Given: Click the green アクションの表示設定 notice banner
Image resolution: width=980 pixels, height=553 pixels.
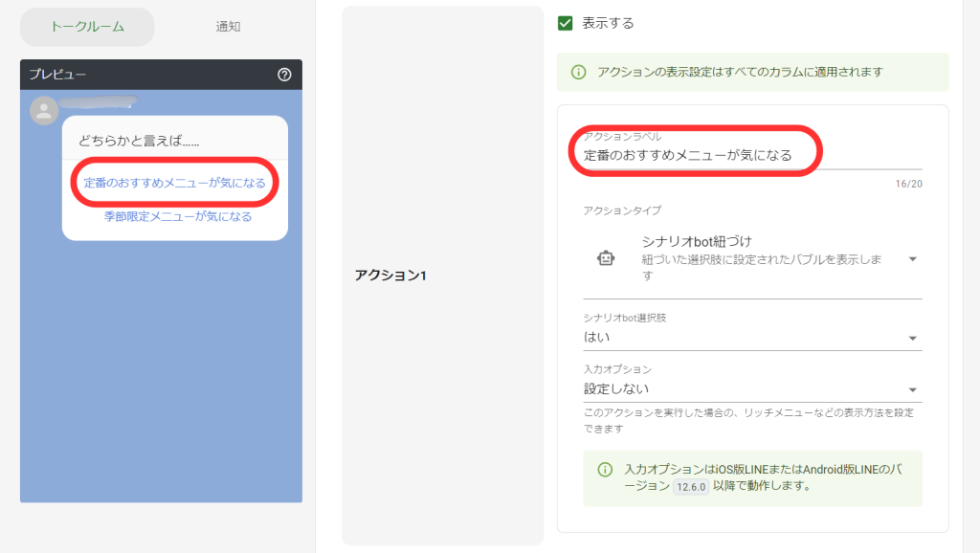Looking at the screenshot, I should [x=753, y=72].
